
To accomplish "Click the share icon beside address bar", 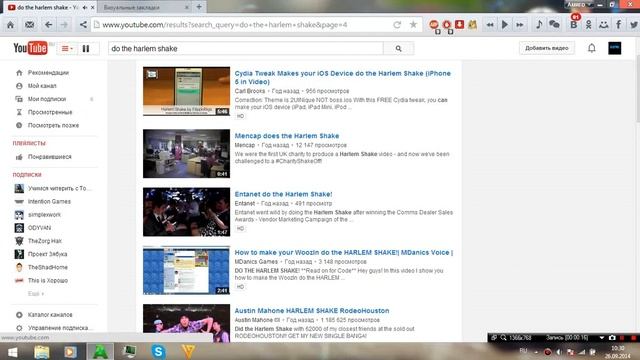I will coord(83,25).
